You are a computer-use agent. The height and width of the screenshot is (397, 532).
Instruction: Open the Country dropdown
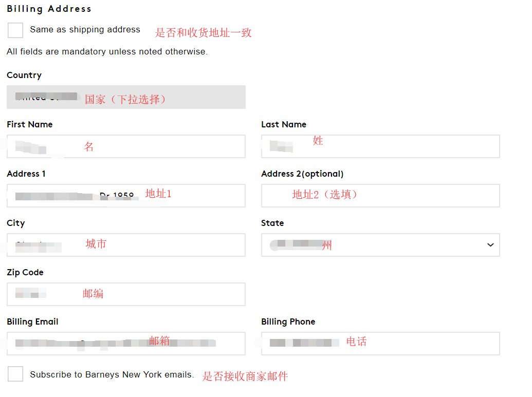pyautogui.click(x=126, y=97)
